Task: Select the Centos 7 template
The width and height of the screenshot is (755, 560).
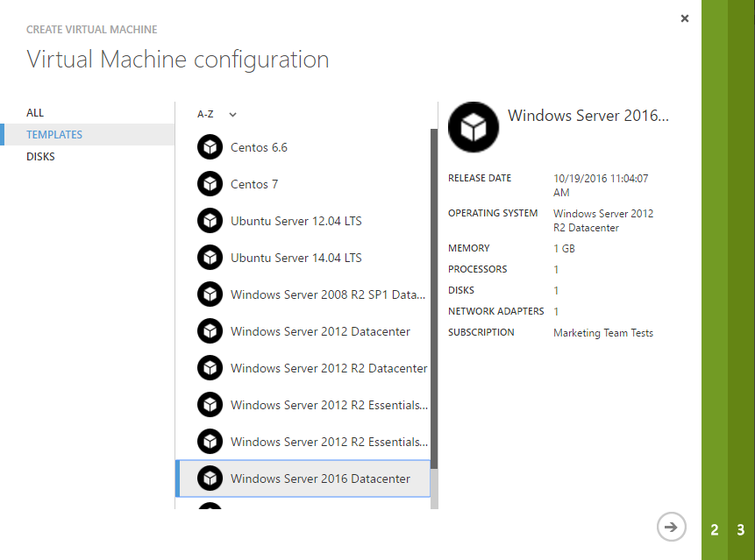Action: point(303,184)
